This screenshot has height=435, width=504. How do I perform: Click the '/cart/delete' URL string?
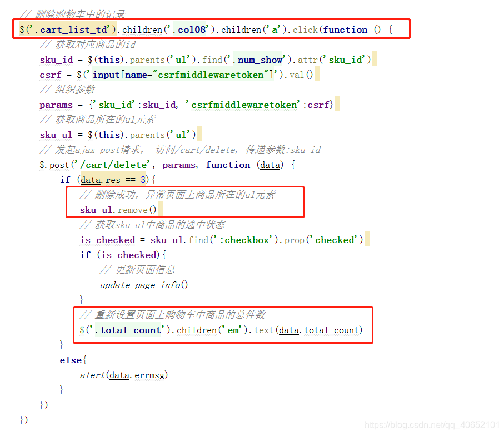click(113, 165)
